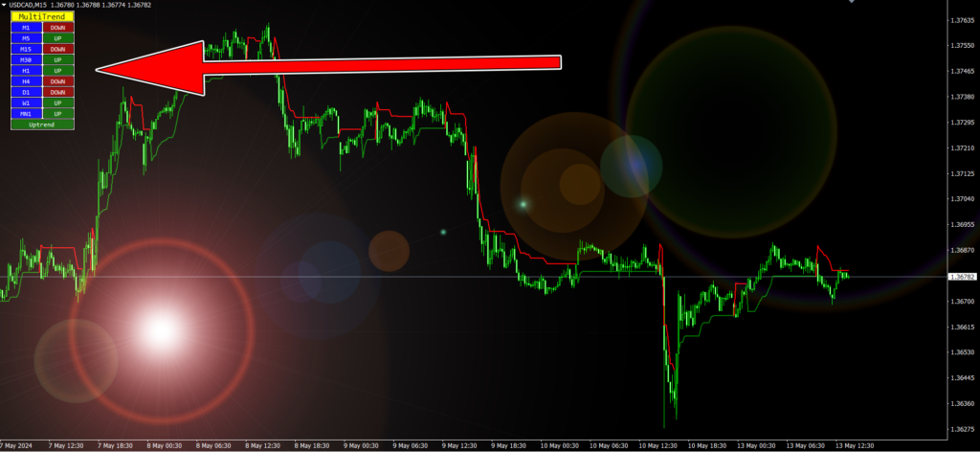The image size is (980, 452).
Task: Click the DOWN status next to M1
Action: [58, 28]
